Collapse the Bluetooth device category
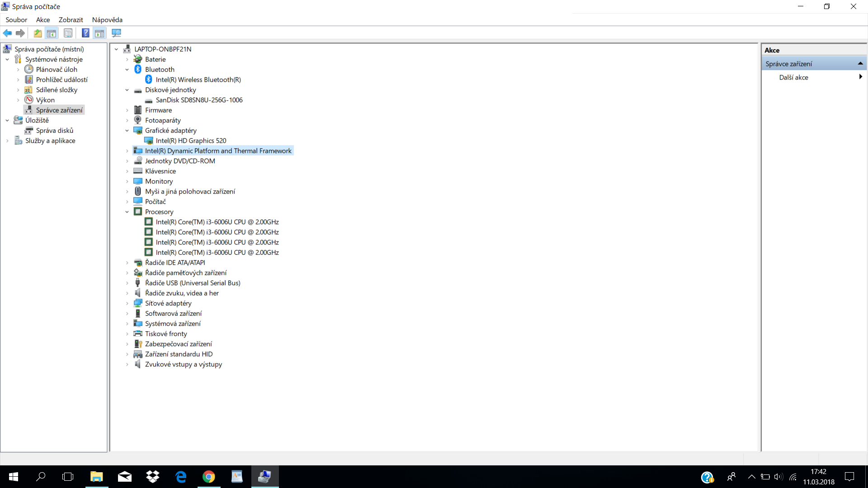The width and height of the screenshot is (868, 488). pos(127,70)
